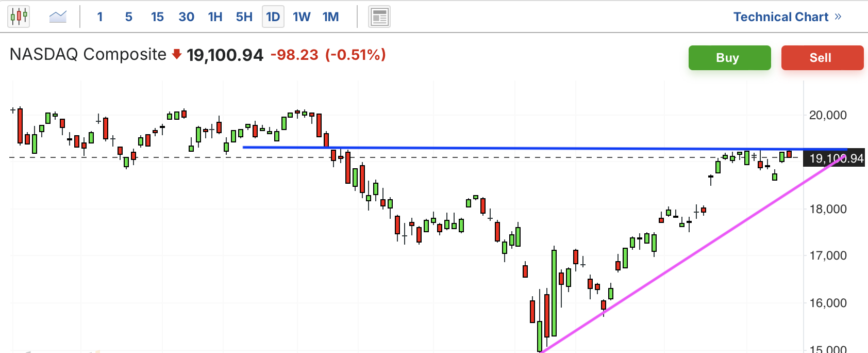This screenshot has width=868, height=353.
Task: Choose the 15 minute timeframe
Action: click(x=157, y=17)
